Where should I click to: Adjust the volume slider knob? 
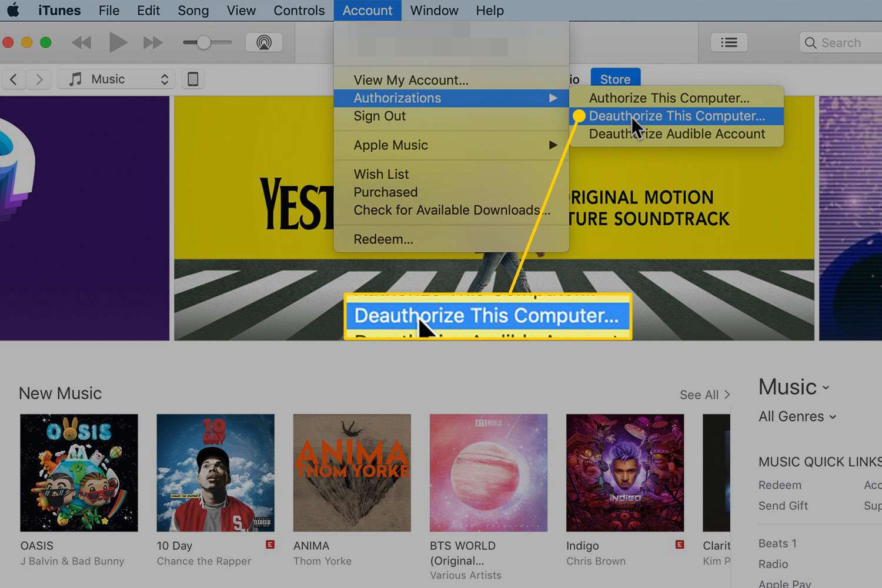coord(203,42)
